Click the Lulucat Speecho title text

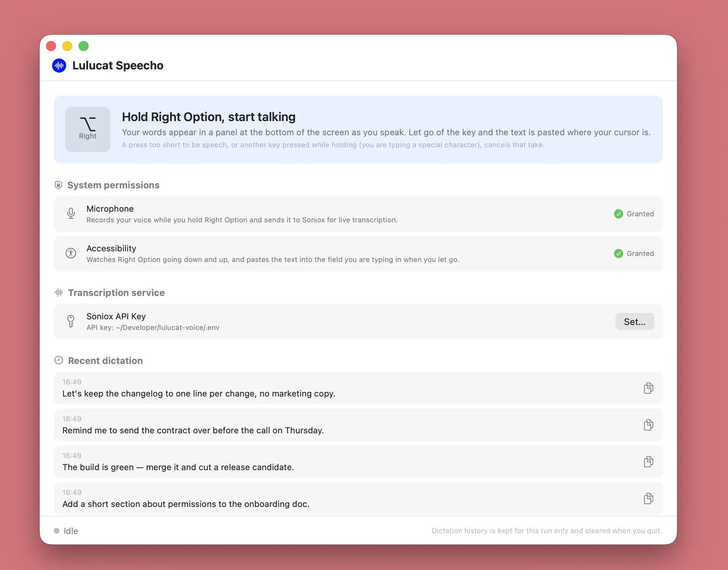tap(118, 65)
